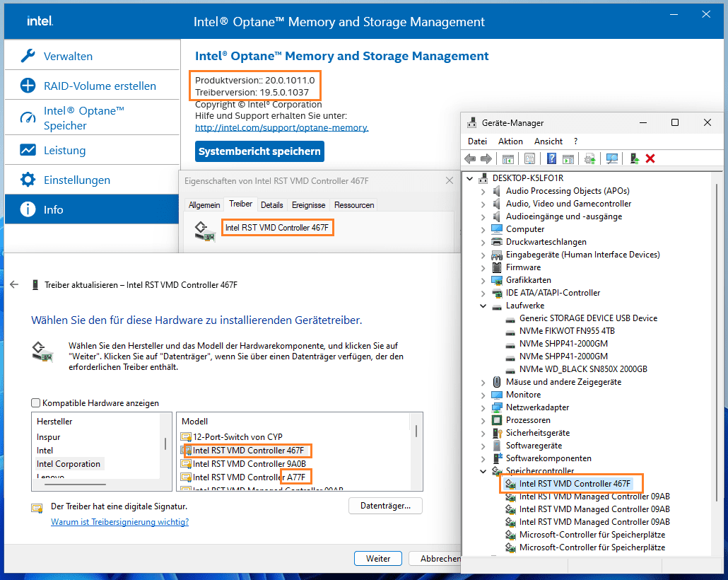This screenshot has width=728, height=580.
Task: Switch to the Ereignisse tab
Action: tap(308, 205)
